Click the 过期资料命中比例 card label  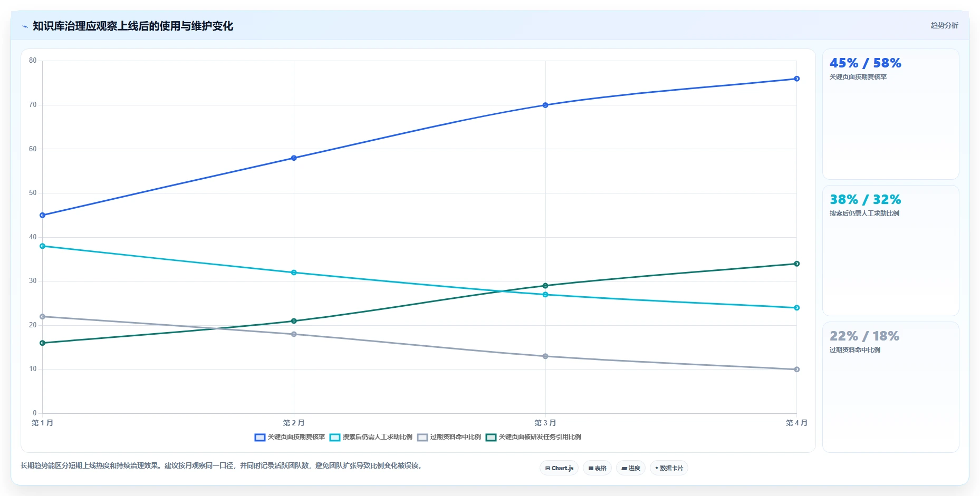854,350
